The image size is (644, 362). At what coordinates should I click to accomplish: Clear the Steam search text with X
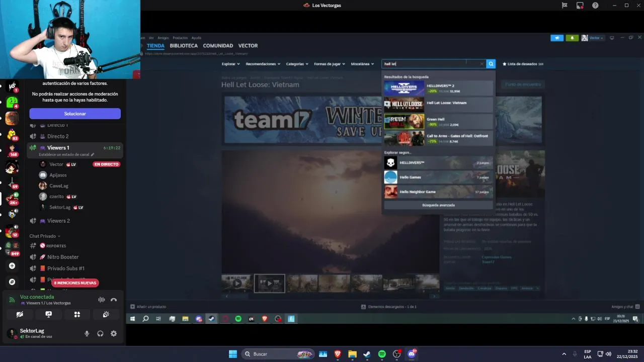pos(481,64)
